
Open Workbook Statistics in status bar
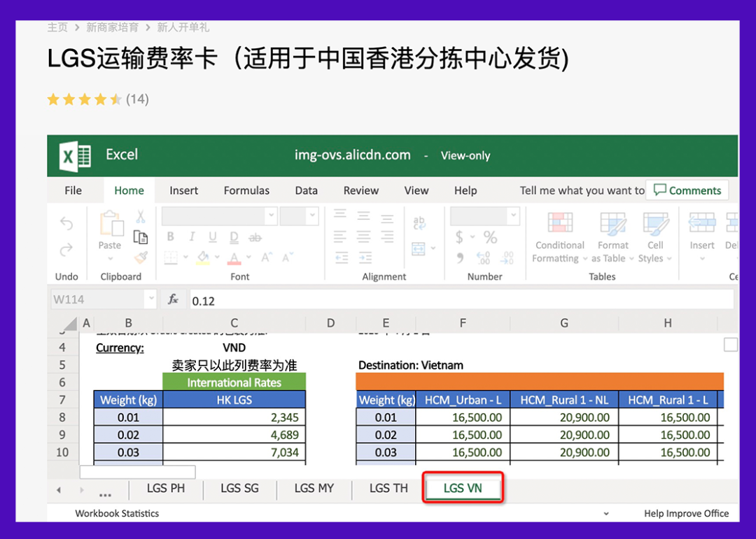[117, 513]
